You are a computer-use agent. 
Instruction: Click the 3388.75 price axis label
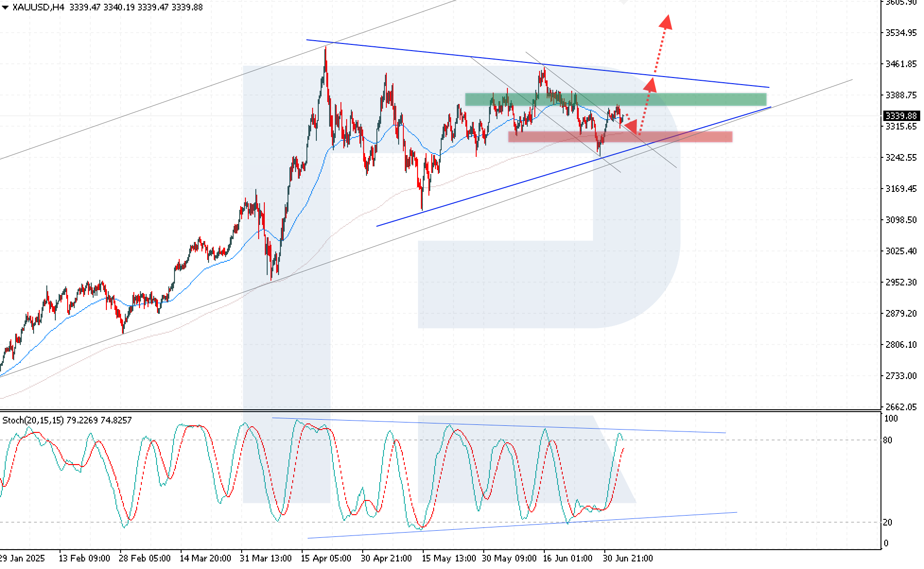click(901, 95)
